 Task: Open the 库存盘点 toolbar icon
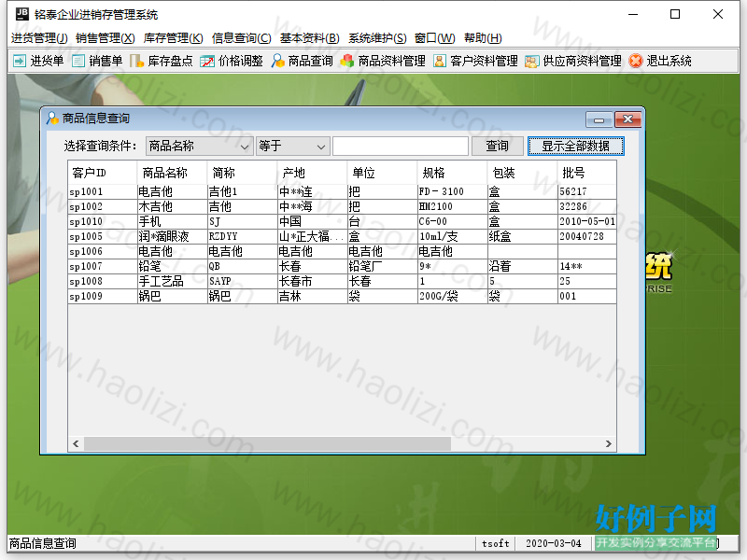[x=136, y=61]
